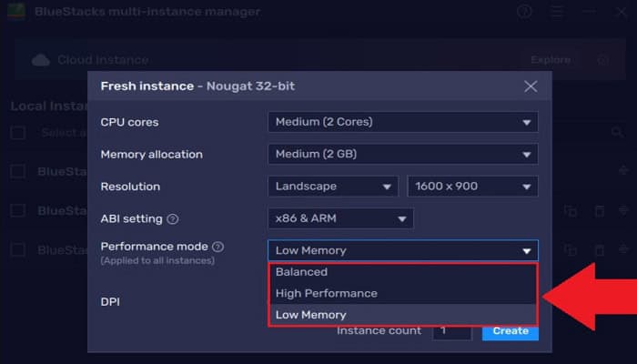This screenshot has height=364, width=637.
Task: Minimize the multi-instance manager window
Action: pos(589,11)
